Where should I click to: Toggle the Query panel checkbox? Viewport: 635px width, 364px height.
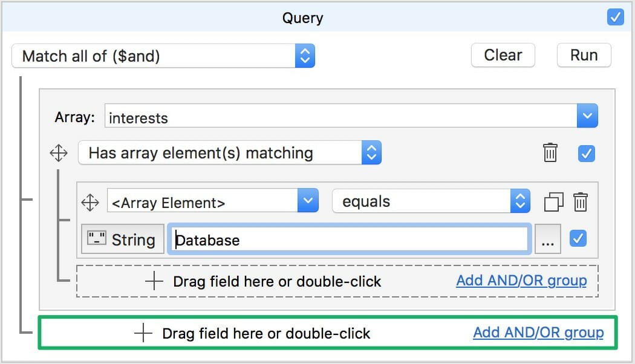click(615, 18)
